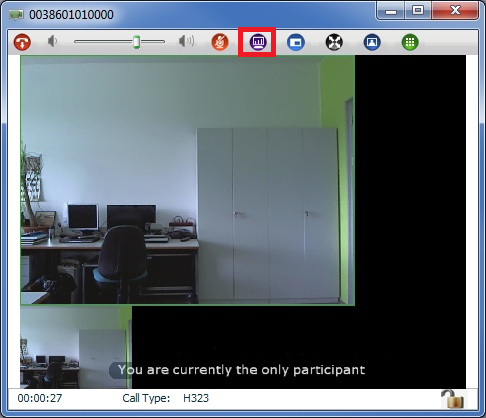The height and width of the screenshot is (418, 486).
Task: Switch to full screen with the arrows icon
Action: [x=334, y=42]
